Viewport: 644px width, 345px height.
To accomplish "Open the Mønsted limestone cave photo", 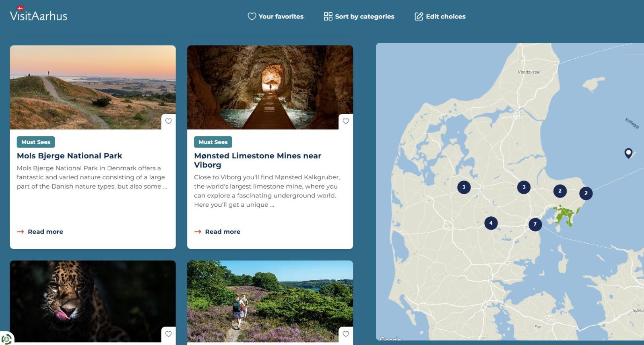I will (270, 87).
